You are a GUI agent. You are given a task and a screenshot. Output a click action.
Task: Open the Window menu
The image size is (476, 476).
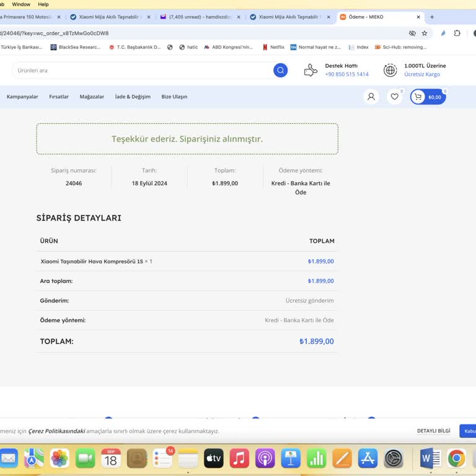pyautogui.click(x=21, y=4)
